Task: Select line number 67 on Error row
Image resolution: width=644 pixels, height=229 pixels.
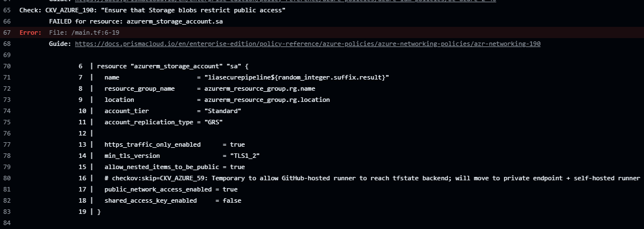Action: pyautogui.click(x=7, y=32)
